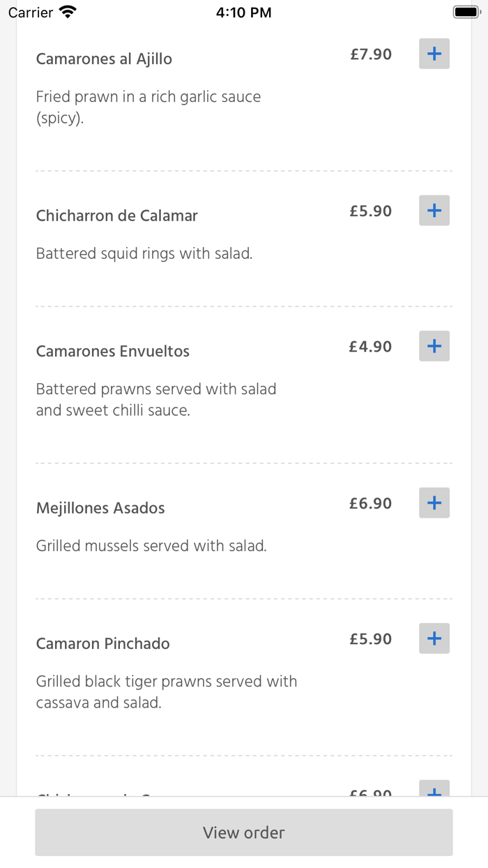Select the Chicharron de Calamar title
Image resolution: width=488 pixels, height=868 pixels.
pyautogui.click(x=117, y=216)
